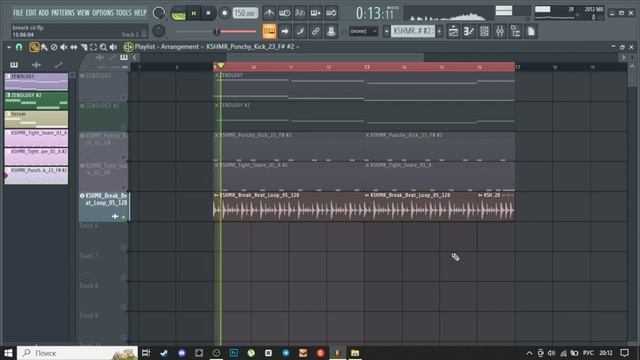Click the plus button after pattern selector

click(x=439, y=31)
